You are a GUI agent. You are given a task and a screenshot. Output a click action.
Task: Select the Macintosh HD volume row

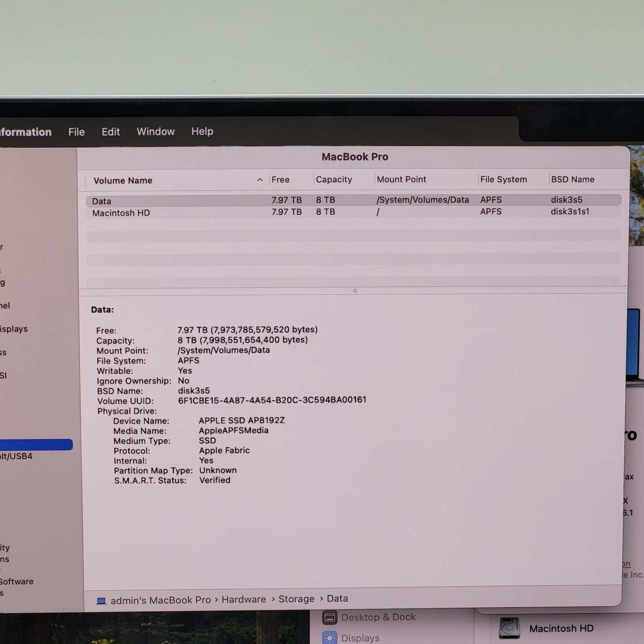353,212
